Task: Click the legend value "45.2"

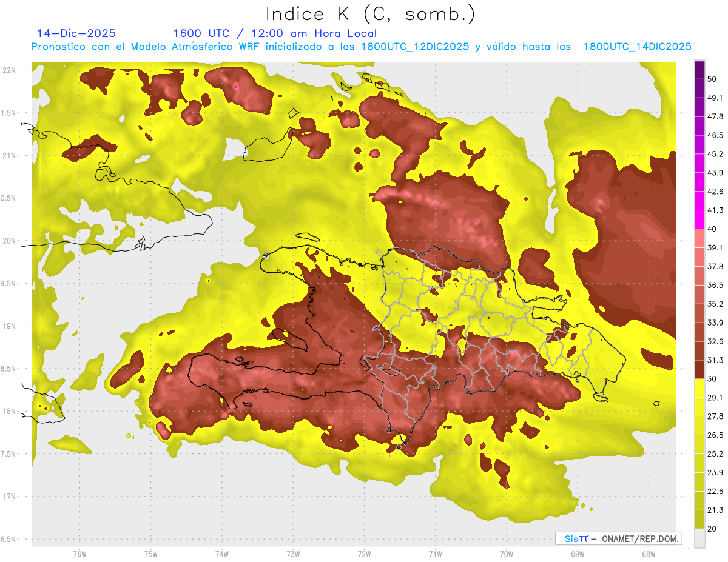Action: (x=715, y=154)
